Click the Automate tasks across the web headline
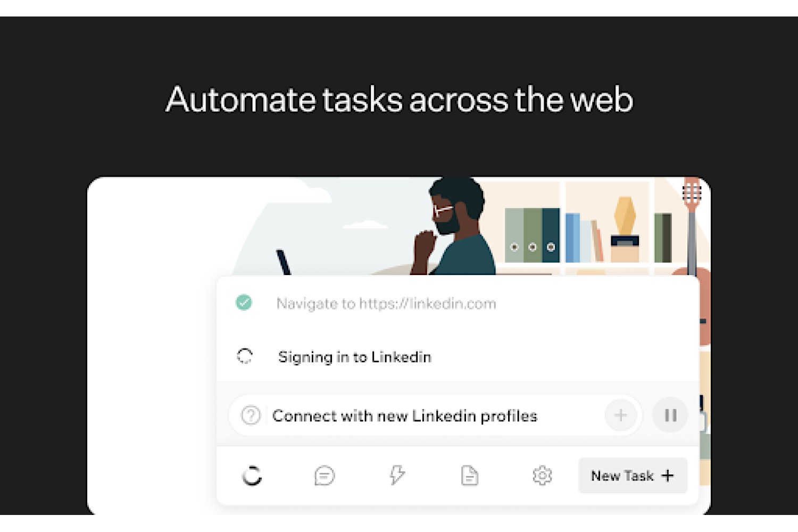Screen dimensions: 798x532 [x=399, y=99]
